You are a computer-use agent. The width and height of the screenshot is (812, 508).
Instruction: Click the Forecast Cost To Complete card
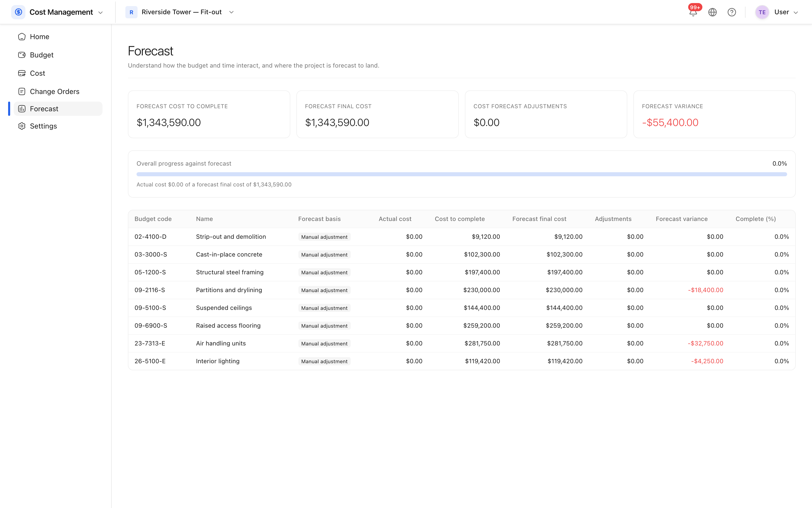(209, 114)
